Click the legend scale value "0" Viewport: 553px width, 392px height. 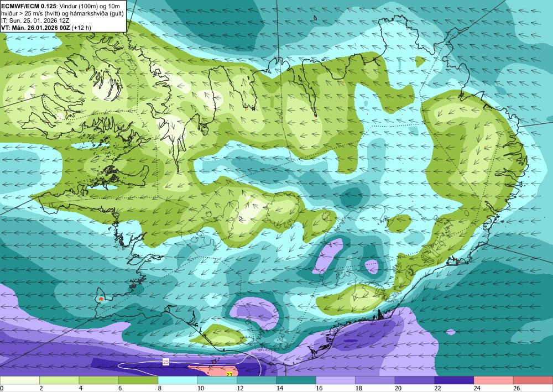[x=2, y=389]
